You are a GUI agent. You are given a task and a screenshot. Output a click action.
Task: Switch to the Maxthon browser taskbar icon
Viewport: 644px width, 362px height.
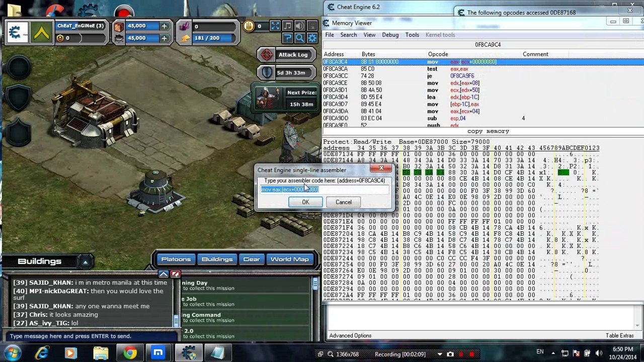coord(158,353)
